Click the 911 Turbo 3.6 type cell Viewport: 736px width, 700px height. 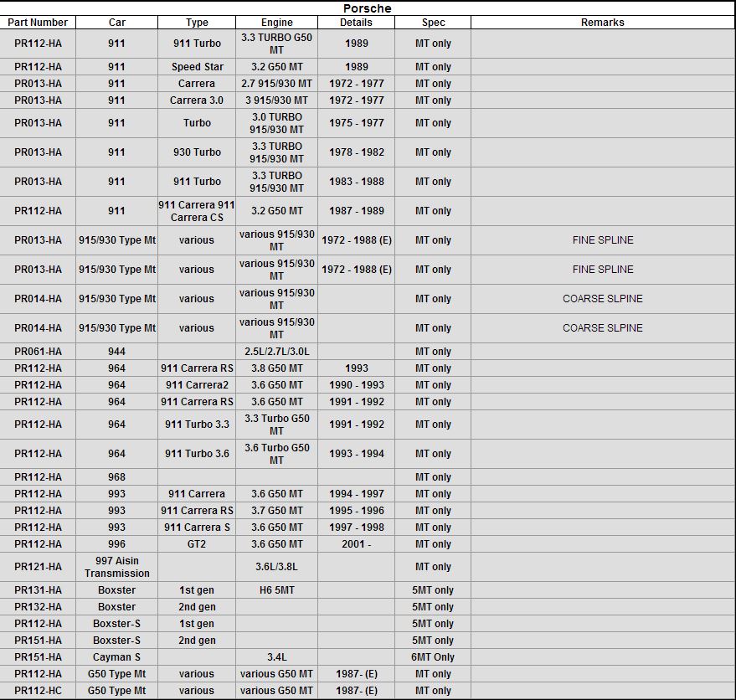click(x=197, y=454)
